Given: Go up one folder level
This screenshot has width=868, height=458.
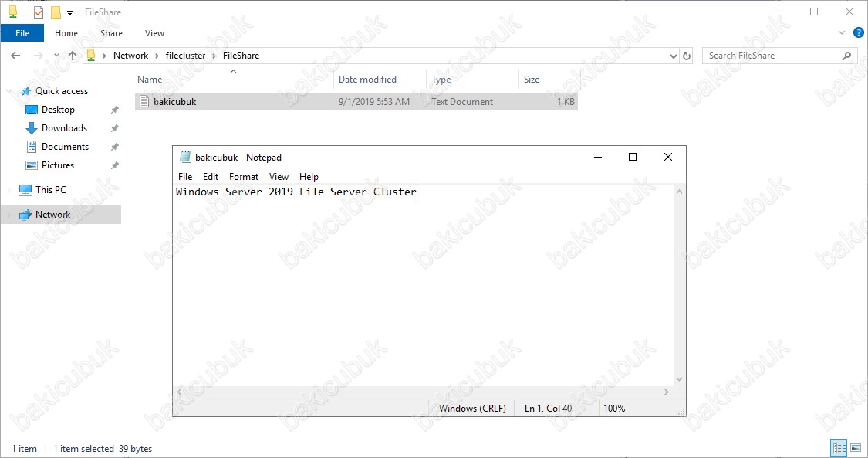Looking at the screenshot, I should pyautogui.click(x=73, y=56).
